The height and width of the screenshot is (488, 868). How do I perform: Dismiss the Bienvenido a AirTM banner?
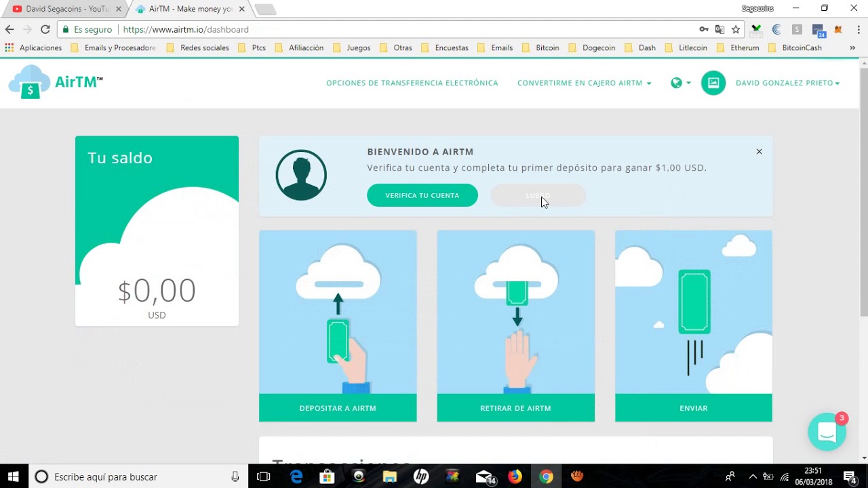coord(759,152)
